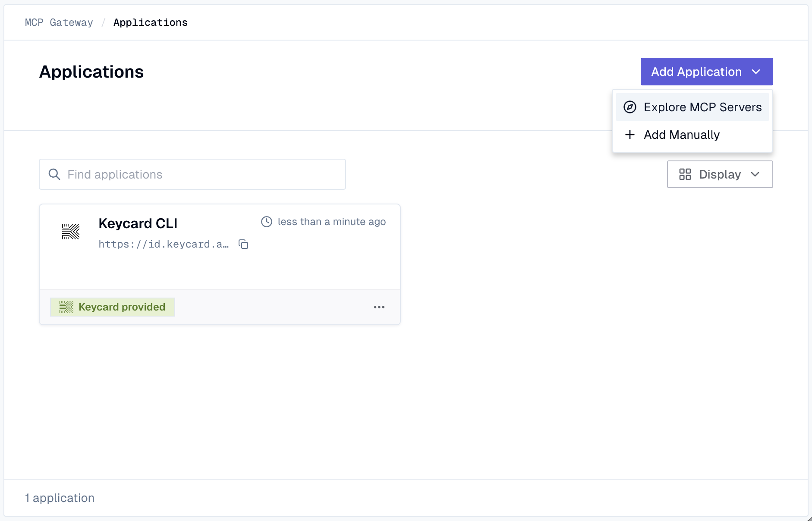Click into the Find applications search box
Screen dimensions: 812x521
click(x=192, y=174)
